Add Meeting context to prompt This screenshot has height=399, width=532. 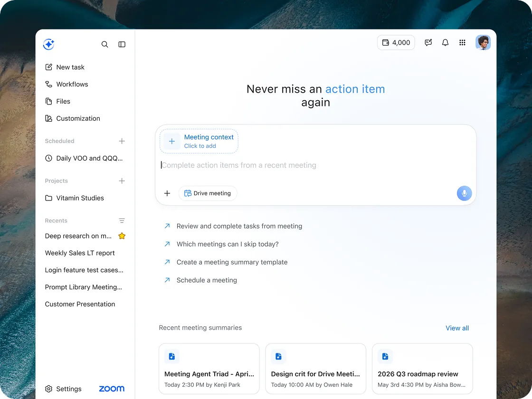[199, 141]
